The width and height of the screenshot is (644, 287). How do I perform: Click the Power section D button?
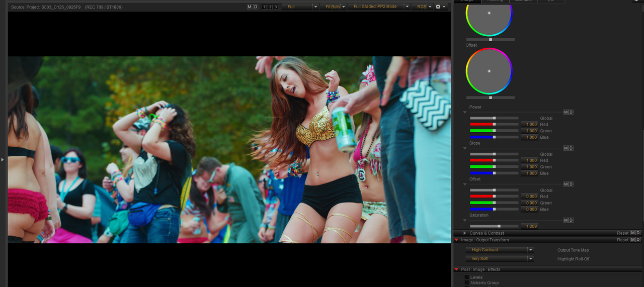(x=571, y=112)
